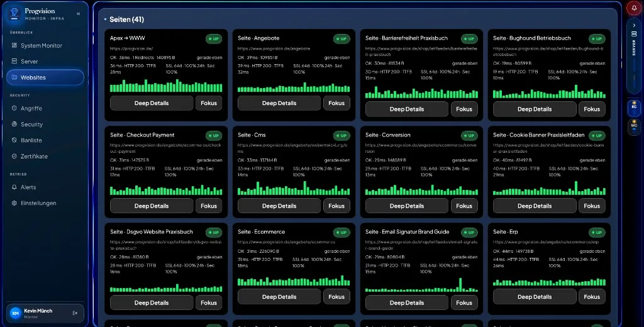Open Deep Details for Seite · Ecommerce

pos(279,297)
